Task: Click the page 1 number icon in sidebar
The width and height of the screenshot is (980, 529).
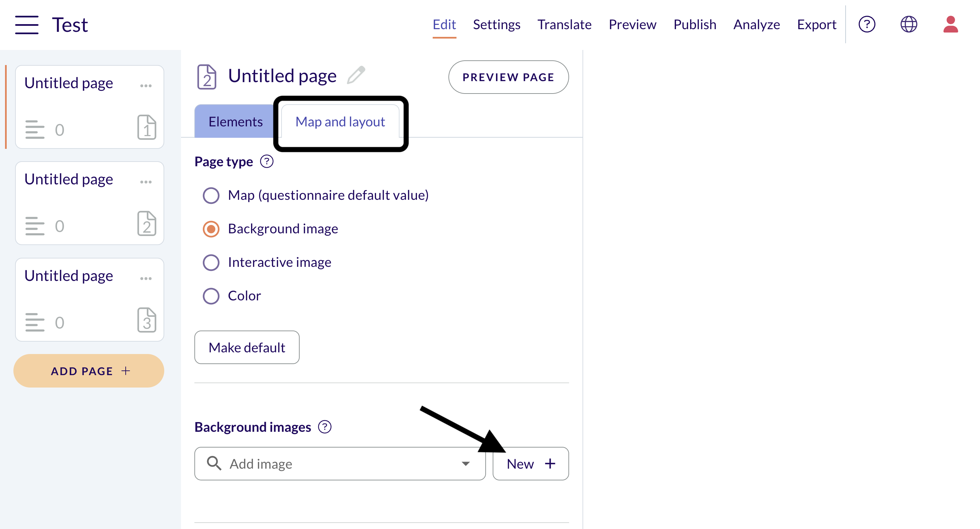Action: click(147, 127)
